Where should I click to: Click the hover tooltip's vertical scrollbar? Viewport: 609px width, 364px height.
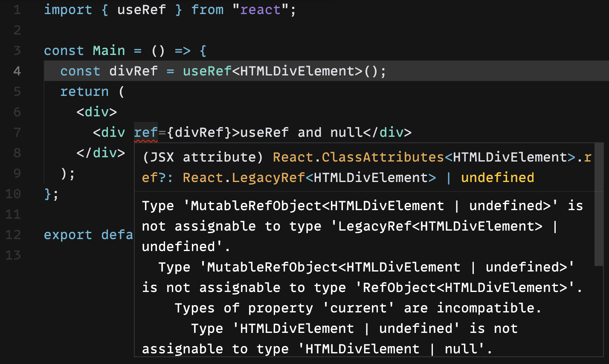599,205
